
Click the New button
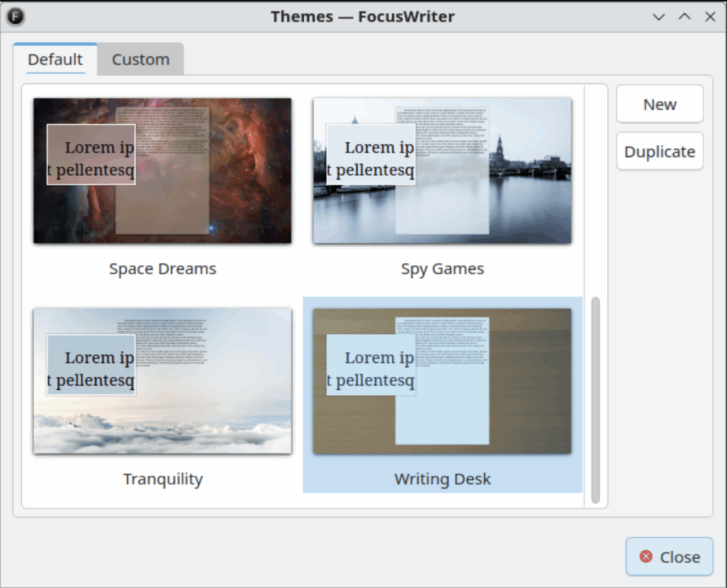(660, 104)
